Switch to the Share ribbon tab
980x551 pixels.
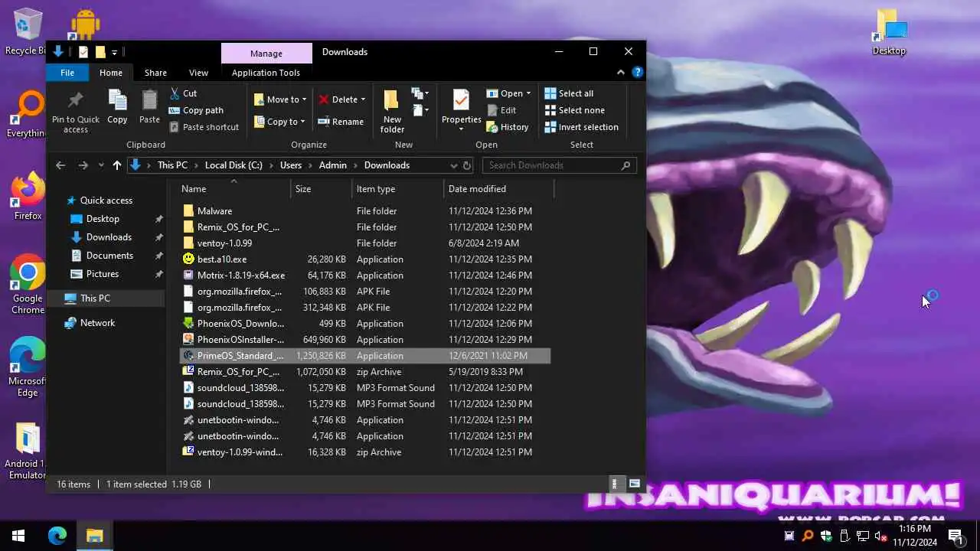point(155,73)
